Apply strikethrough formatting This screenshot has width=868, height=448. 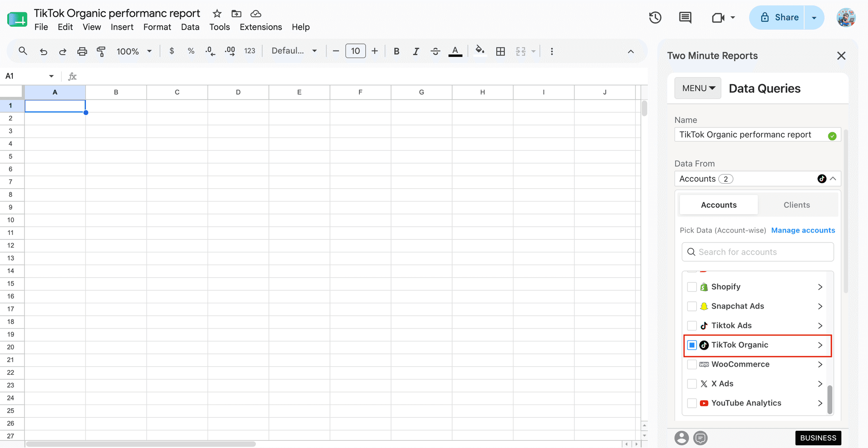[435, 52]
